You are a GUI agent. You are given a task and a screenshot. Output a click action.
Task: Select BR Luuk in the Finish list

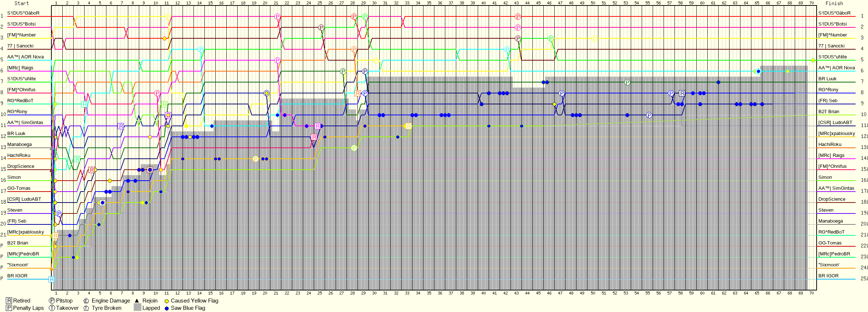tap(828, 79)
